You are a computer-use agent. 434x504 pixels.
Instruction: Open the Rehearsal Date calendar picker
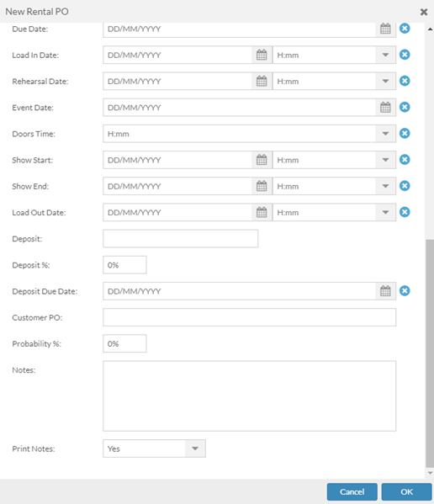point(262,82)
